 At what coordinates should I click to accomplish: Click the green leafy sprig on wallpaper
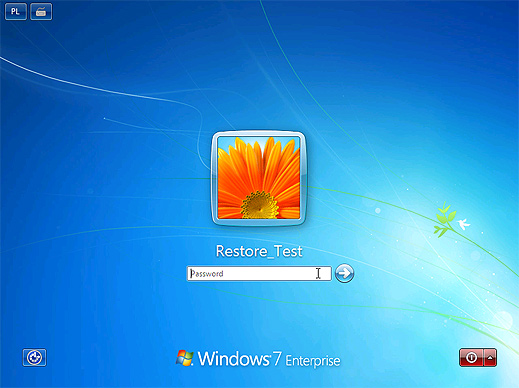tap(444, 219)
